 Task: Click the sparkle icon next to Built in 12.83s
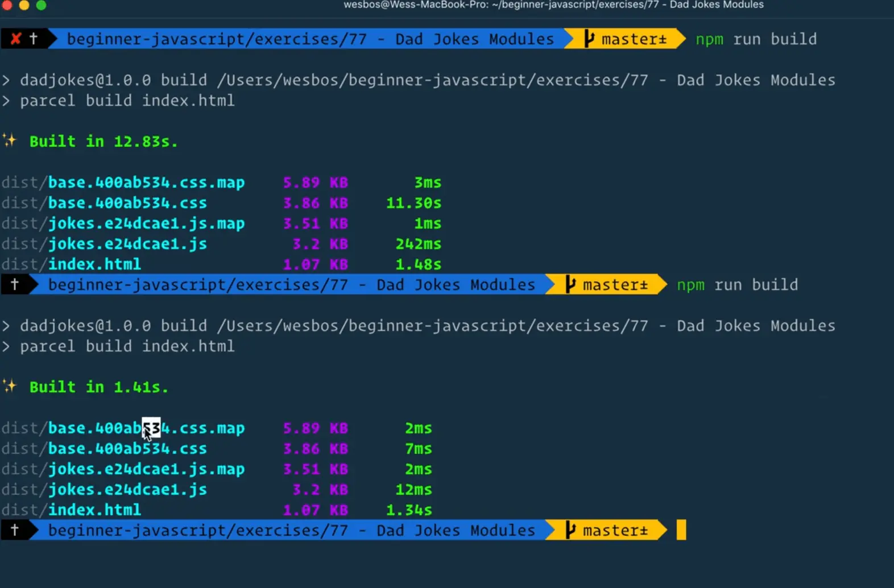tap(10, 140)
